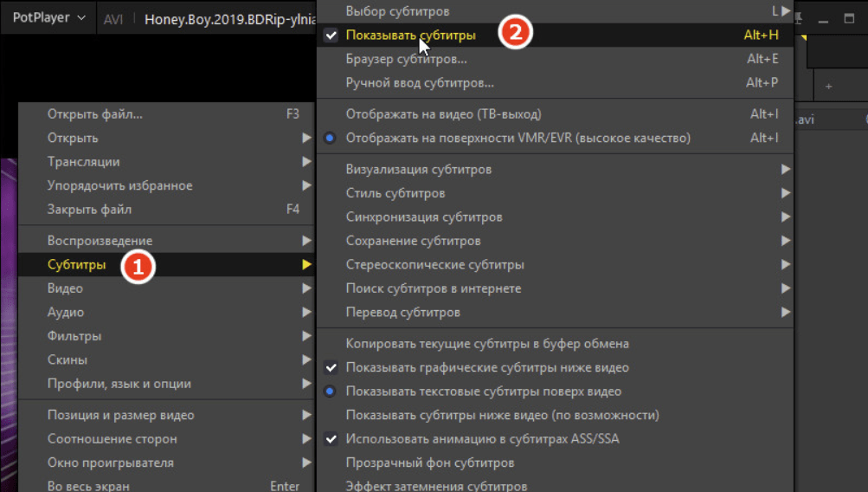Click the maximize window icon
868x492 pixels.
point(849,17)
